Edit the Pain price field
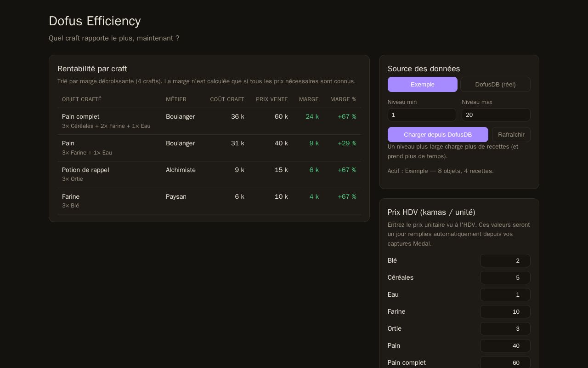This screenshot has height=368, width=588. click(x=505, y=345)
